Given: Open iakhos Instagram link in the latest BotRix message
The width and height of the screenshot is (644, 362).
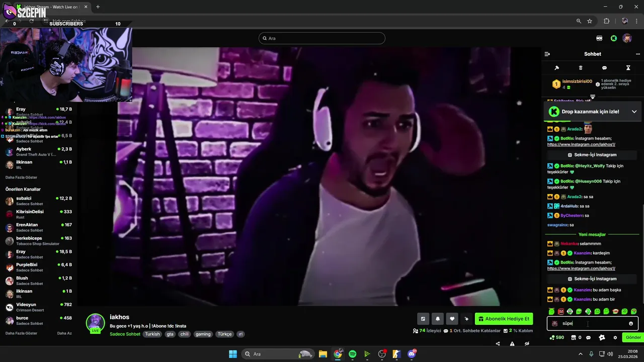Looking at the screenshot, I should [581, 268].
